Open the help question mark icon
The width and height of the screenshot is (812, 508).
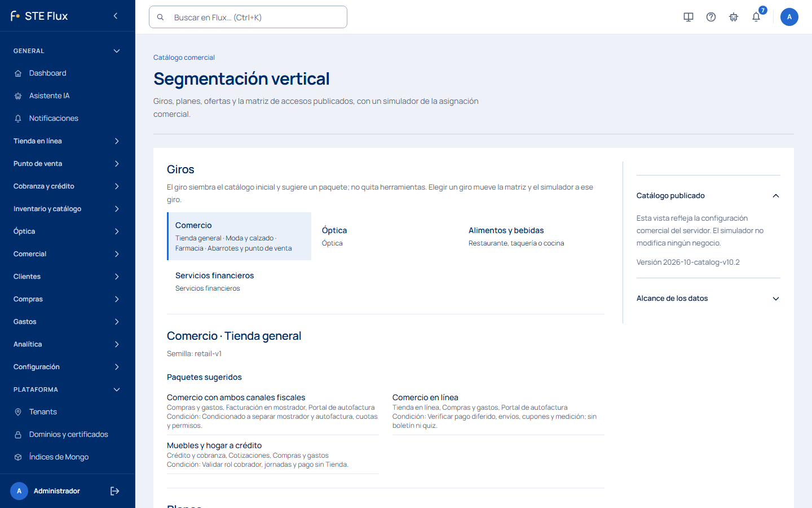point(711,17)
